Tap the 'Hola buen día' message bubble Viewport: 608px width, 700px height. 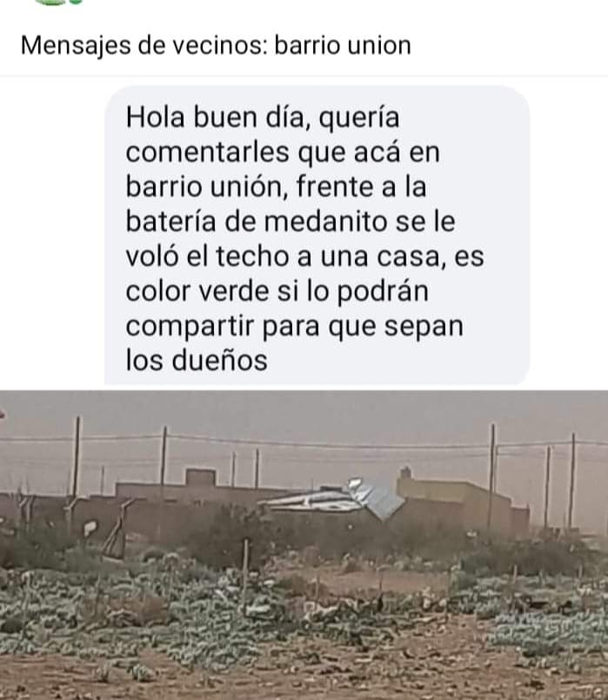pyautogui.click(x=317, y=236)
